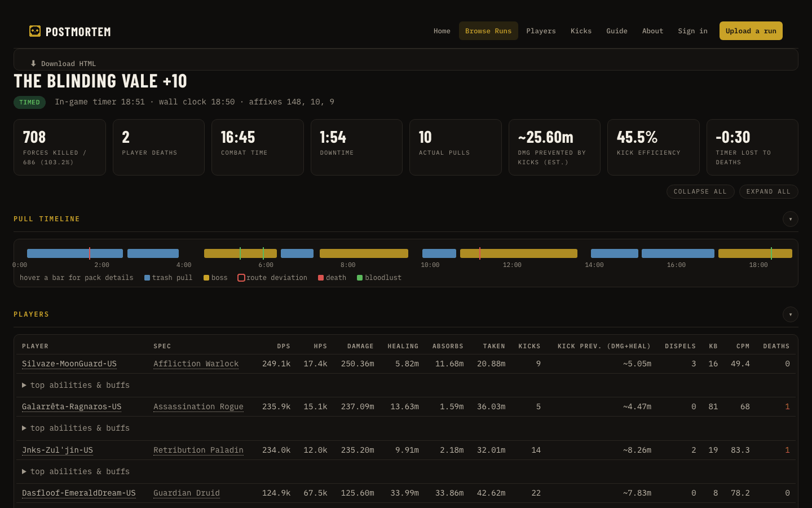The height and width of the screenshot is (508, 812).
Task: Go to the Kicks nav page
Action: click(581, 31)
